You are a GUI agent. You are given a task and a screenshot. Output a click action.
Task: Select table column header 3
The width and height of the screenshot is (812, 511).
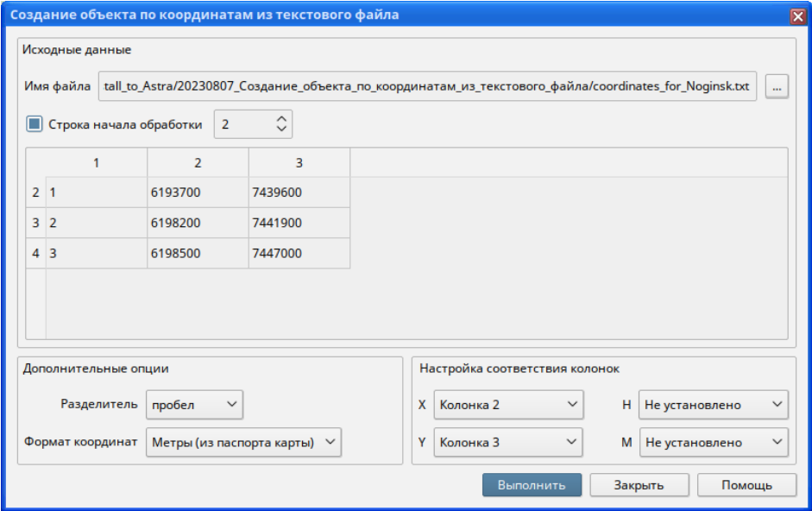[x=299, y=162]
